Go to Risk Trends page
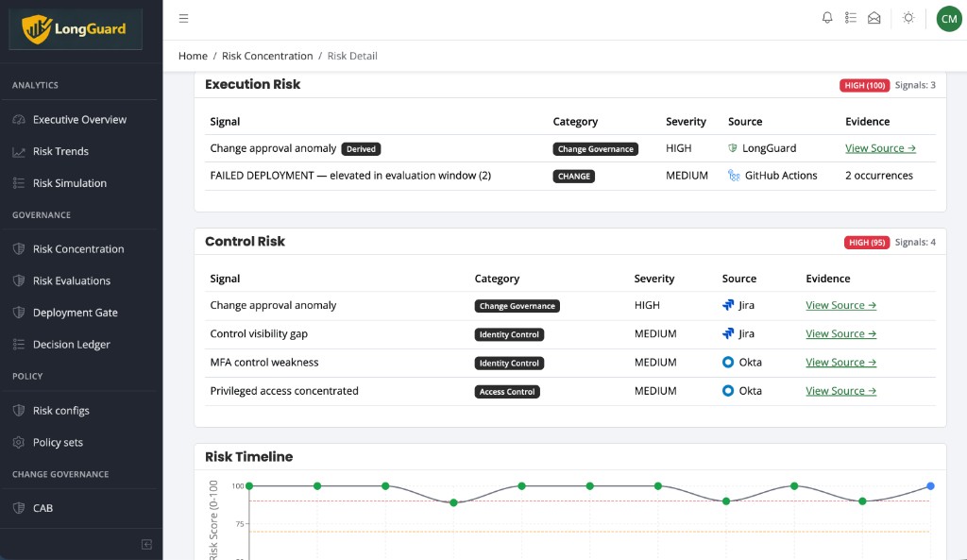This screenshot has width=967, height=560. 60,152
